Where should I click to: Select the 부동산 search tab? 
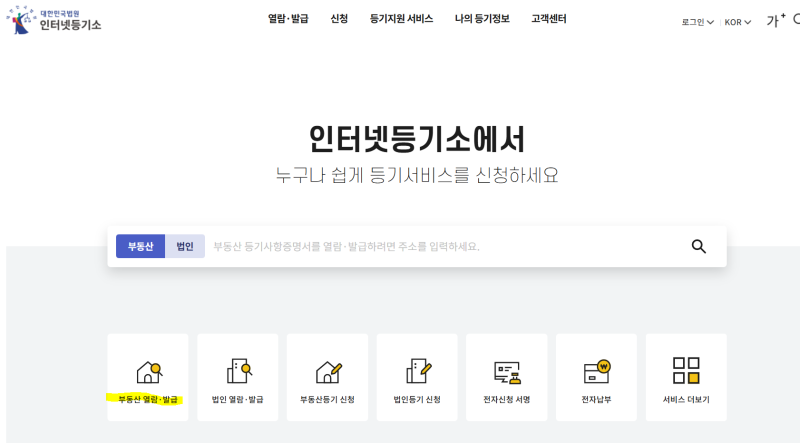(x=140, y=246)
